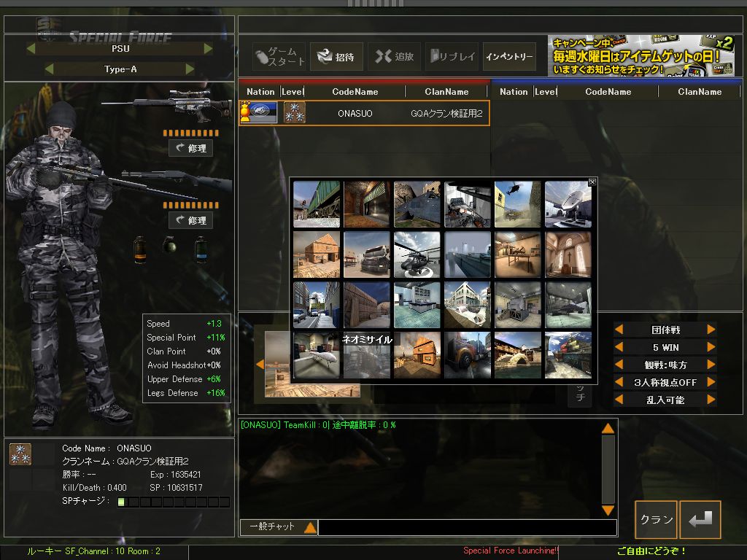The height and width of the screenshot is (560, 747).
Task: Click the 招待 invite button
Action: [x=336, y=56]
